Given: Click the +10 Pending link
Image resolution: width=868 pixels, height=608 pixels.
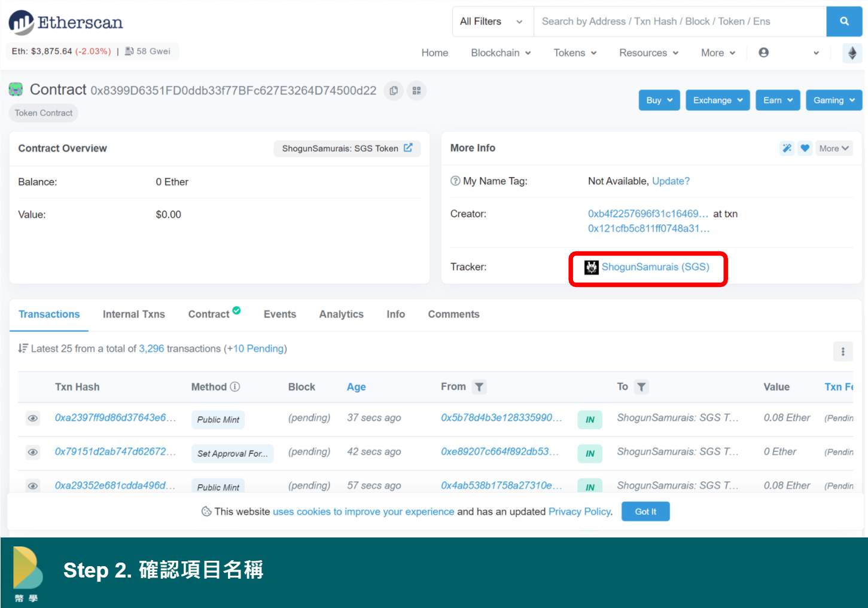Looking at the screenshot, I should click(x=255, y=349).
